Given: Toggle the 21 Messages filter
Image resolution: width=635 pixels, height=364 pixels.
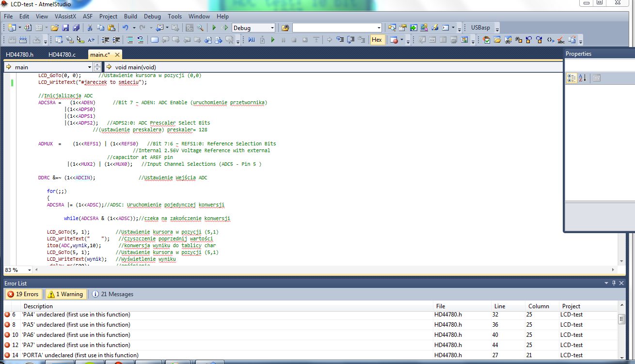Looking at the screenshot, I should pyautogui.click(x=112, y=294).
